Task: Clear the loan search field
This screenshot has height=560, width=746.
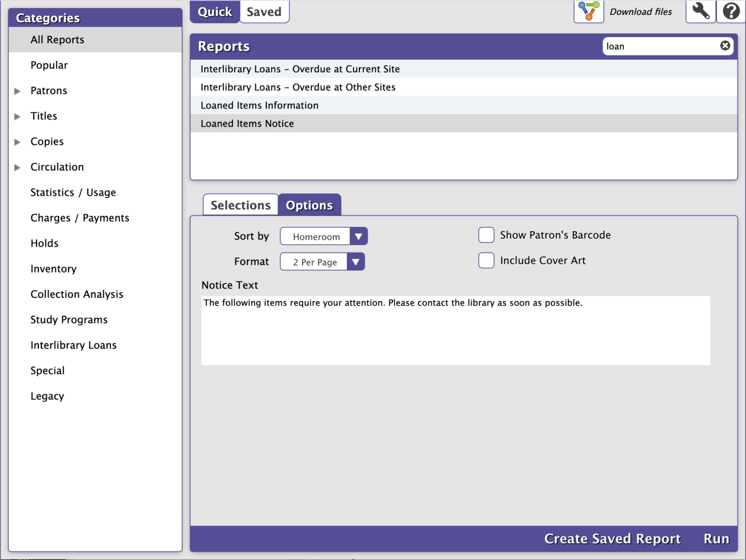Action: pos(725,46)
